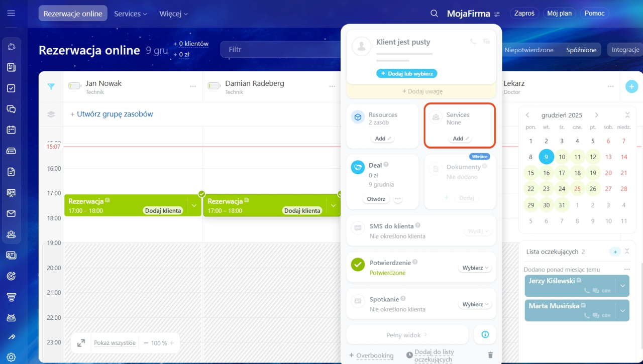Image resolution: width=643 pixels, height=364 pixels.
Task: Open the hamburger main menu
Action: coord(11,14)
